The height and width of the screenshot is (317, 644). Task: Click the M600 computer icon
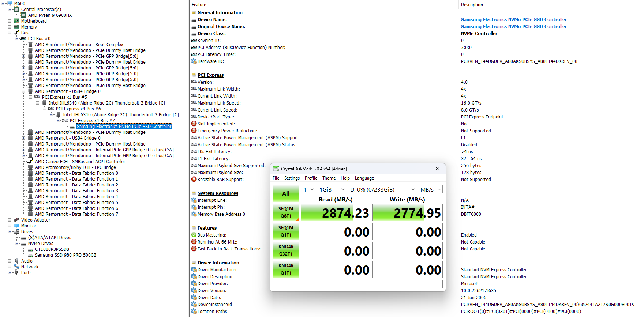pyautogui.click(x=10, y=3)
